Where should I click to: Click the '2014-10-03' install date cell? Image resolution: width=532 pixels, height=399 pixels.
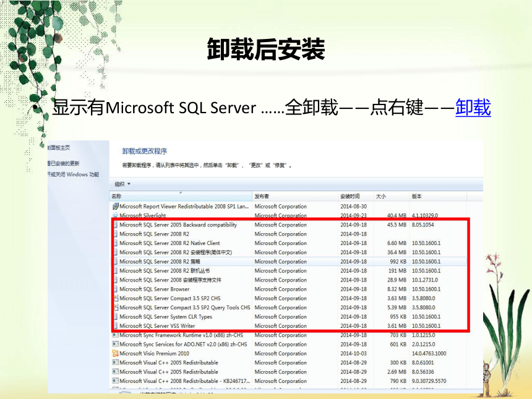click(x=354, y=353)
